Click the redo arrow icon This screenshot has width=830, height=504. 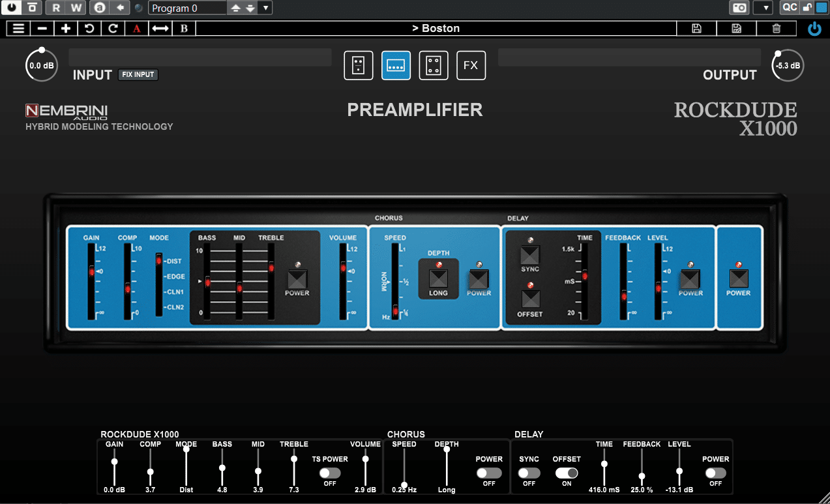click(113, 29)
